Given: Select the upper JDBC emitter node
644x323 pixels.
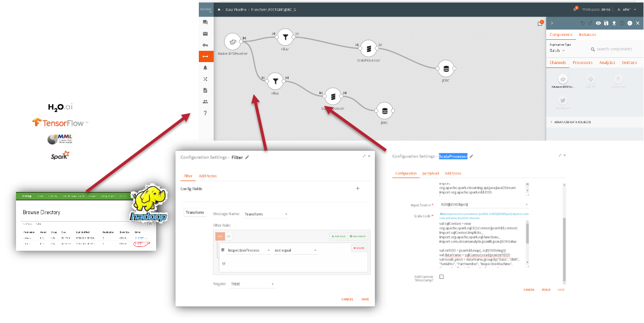Looking at the screenshot, I should point(446,69).
